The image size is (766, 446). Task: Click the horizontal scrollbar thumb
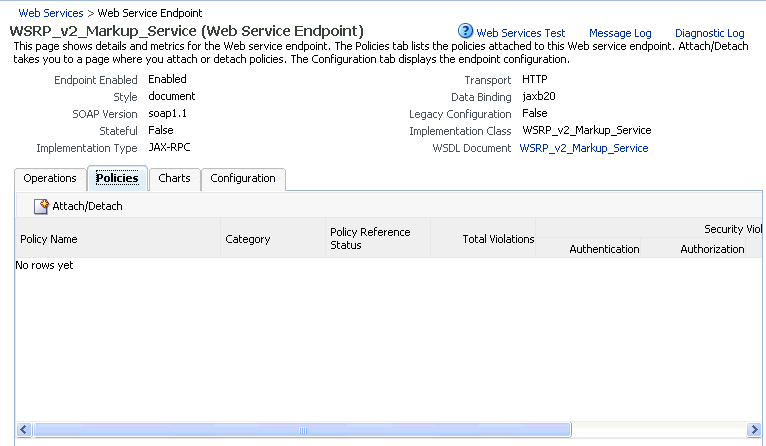click(x=302, y=430)
